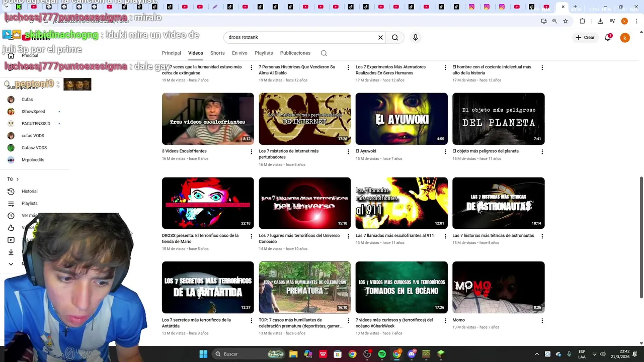Open new browser tab plus button
The width and height of the screenshot is (644, 362).
575,7
